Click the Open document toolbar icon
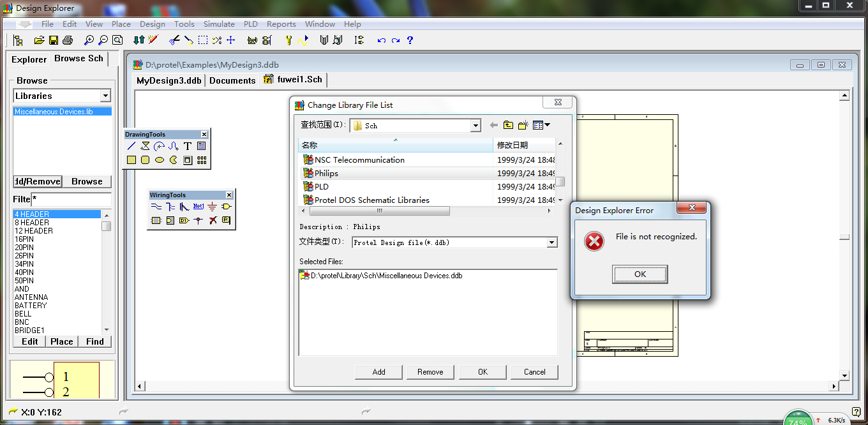This screenshot has height=425, width=868. click(39, 40)
